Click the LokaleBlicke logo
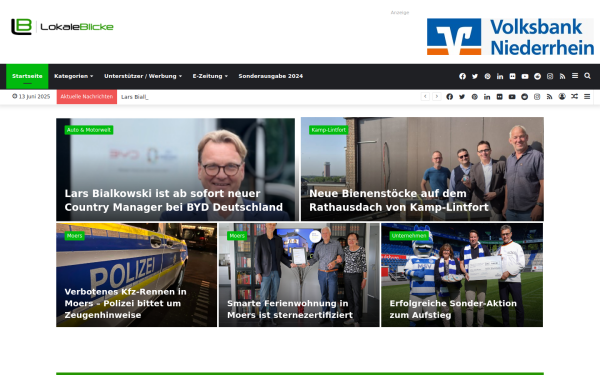This screenshot has width=600, height=375. click(x=62, y=27)
